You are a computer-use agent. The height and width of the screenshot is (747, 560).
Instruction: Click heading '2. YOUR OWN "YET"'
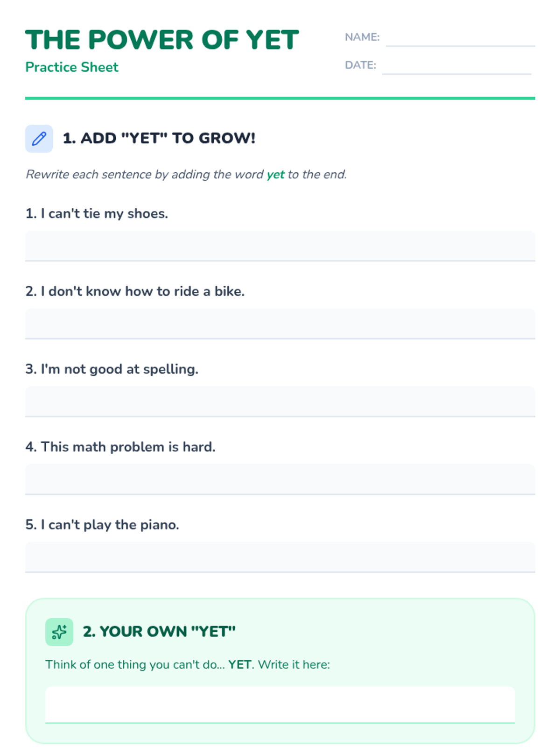pyautogui.click(x=159, y=632)
